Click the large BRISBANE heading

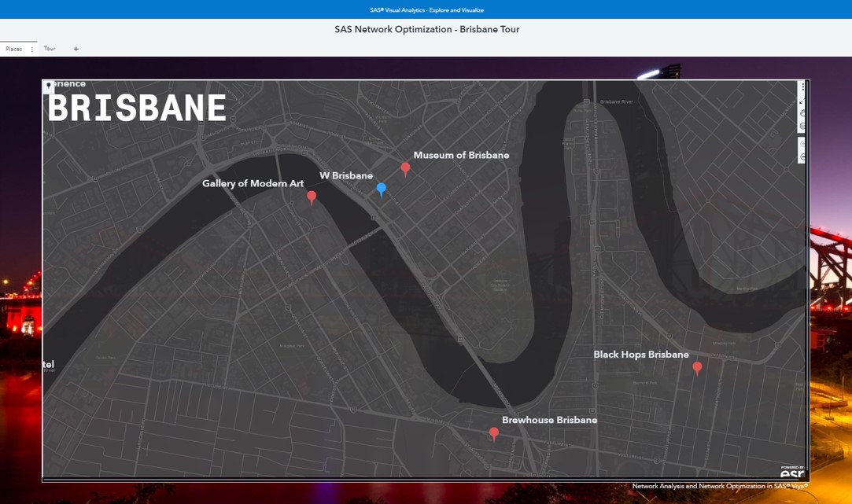pos(137,108)
